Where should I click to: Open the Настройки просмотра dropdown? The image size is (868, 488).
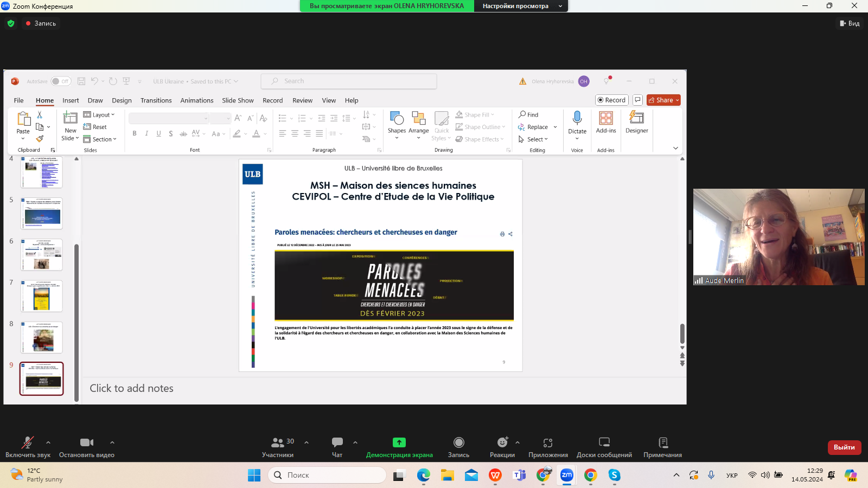[x=521, y=6]
